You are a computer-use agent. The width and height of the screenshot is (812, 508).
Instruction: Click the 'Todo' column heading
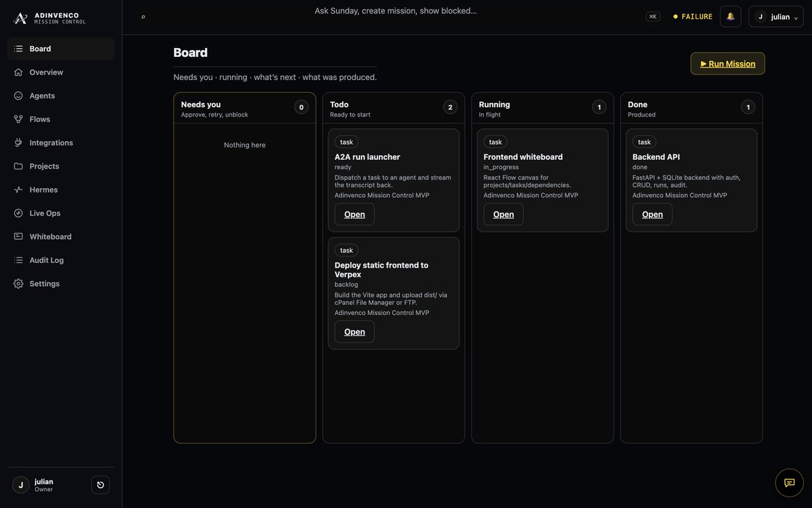[x=339, y=104]
